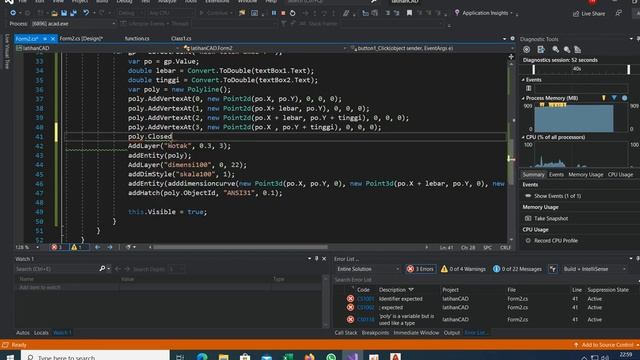Open the CPU Usage tab in Diagnostic Tools

[620, 174]
